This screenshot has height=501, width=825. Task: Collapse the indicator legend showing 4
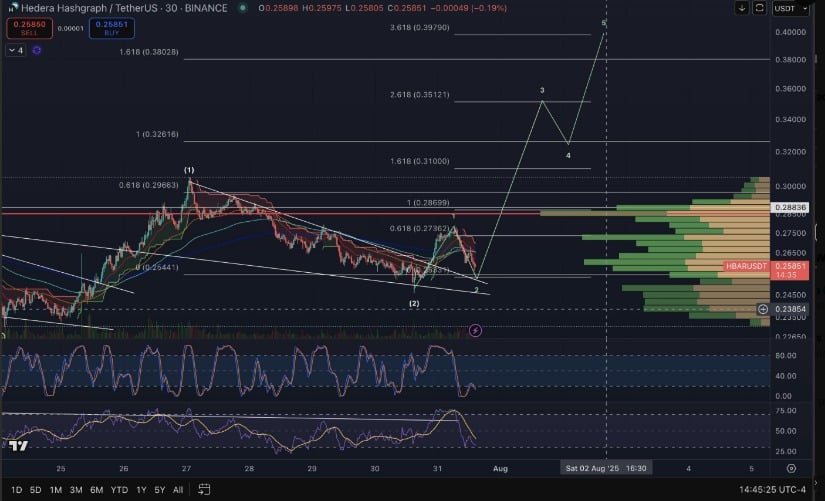[16, 51]
